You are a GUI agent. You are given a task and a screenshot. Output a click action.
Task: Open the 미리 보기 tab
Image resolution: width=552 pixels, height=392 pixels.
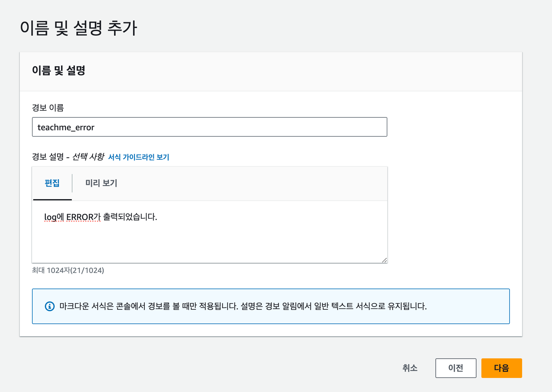pyautogui.click(x=101, y=183)
